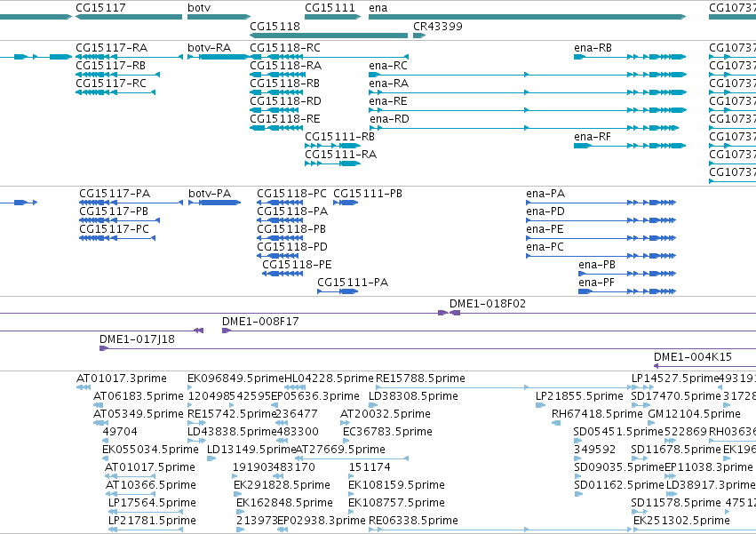Select the botv gene label

pos(199,8)
